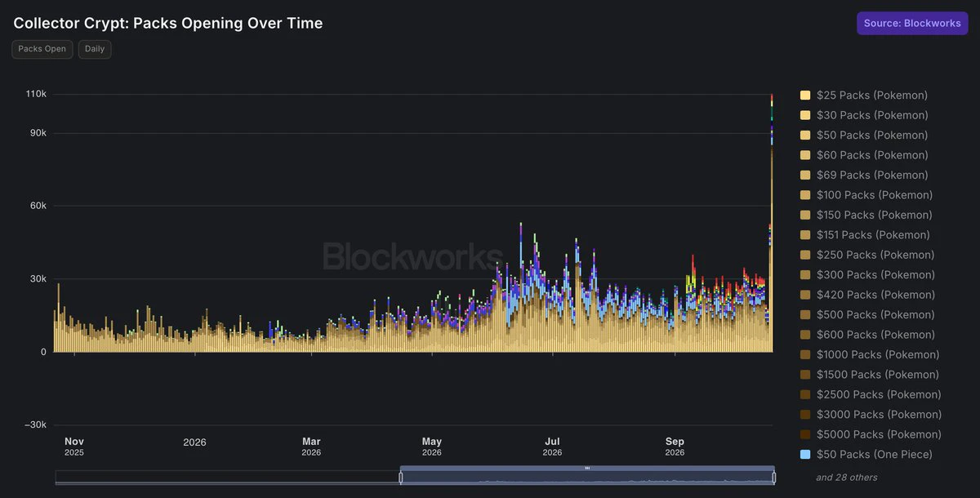Click the 110k y-axis value
Screen dimensions: 980x498
(x=36, y=95)
